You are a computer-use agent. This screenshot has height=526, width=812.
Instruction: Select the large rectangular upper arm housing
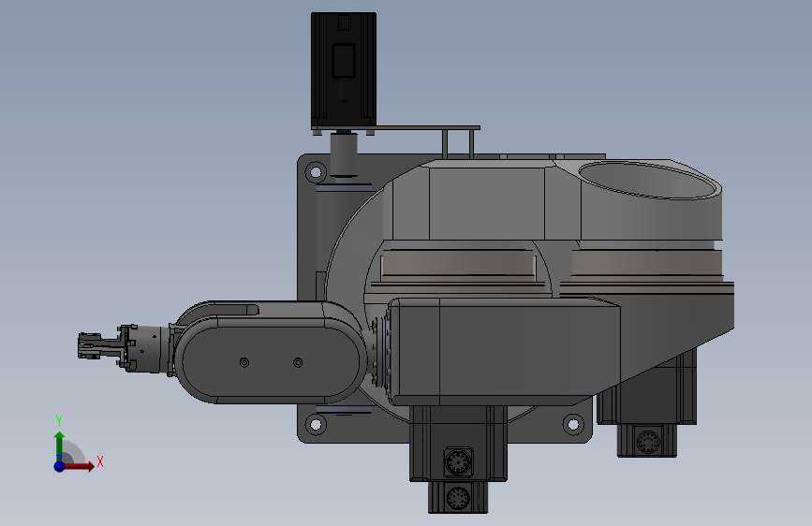pyautogui.click(x=504, y=352)
